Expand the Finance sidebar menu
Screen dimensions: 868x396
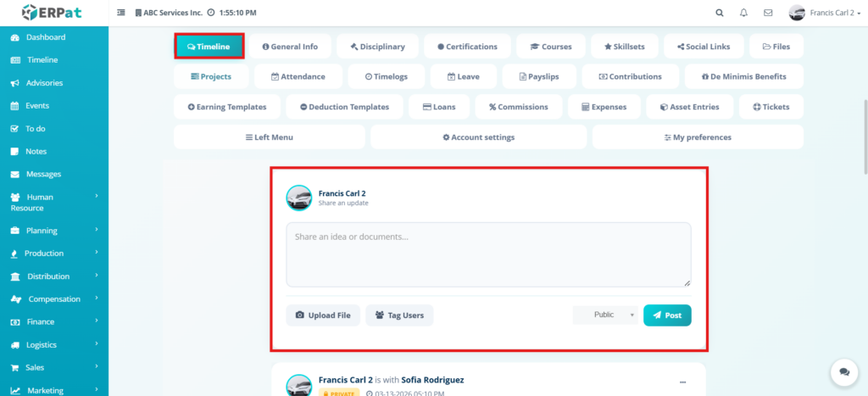point(54,321)
